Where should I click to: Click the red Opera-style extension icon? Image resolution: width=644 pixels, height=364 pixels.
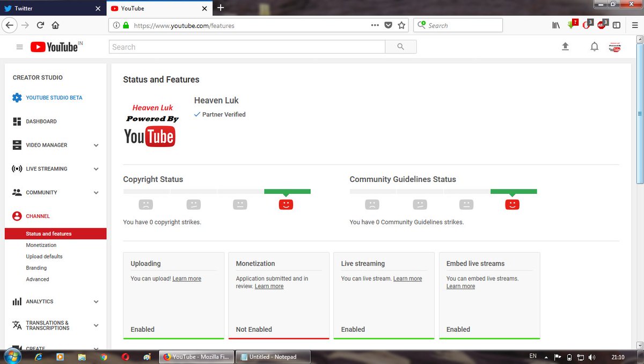coord(587,25)
